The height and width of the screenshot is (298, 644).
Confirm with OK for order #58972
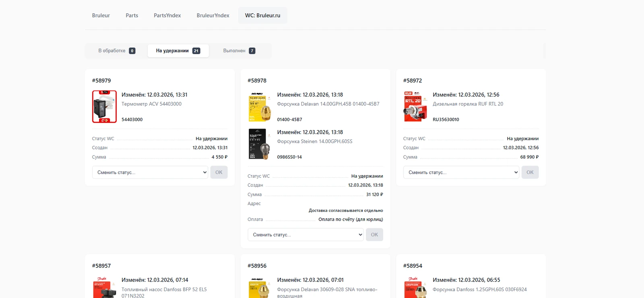pos(530,172)
